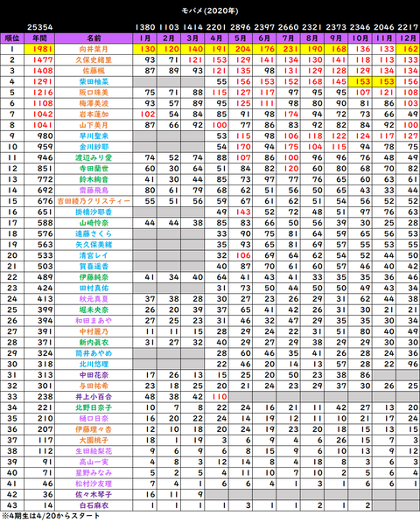Select the 年間 column header
Screen dimensions: 420x522
39,38
